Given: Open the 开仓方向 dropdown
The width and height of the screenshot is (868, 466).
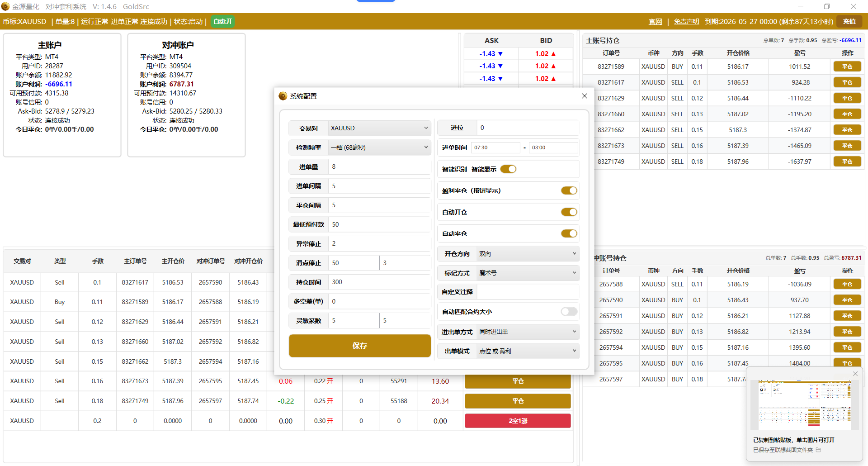Looking at the screenshot, I should 528,254.
